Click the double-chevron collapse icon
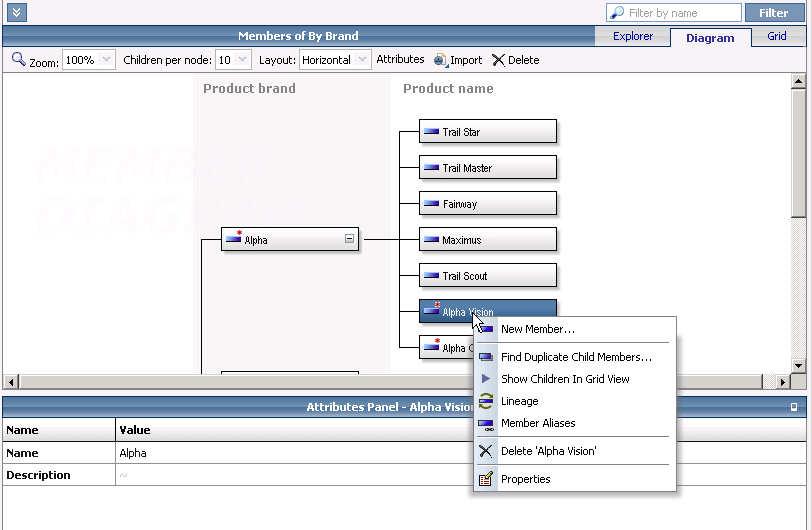 pos(17,12)
